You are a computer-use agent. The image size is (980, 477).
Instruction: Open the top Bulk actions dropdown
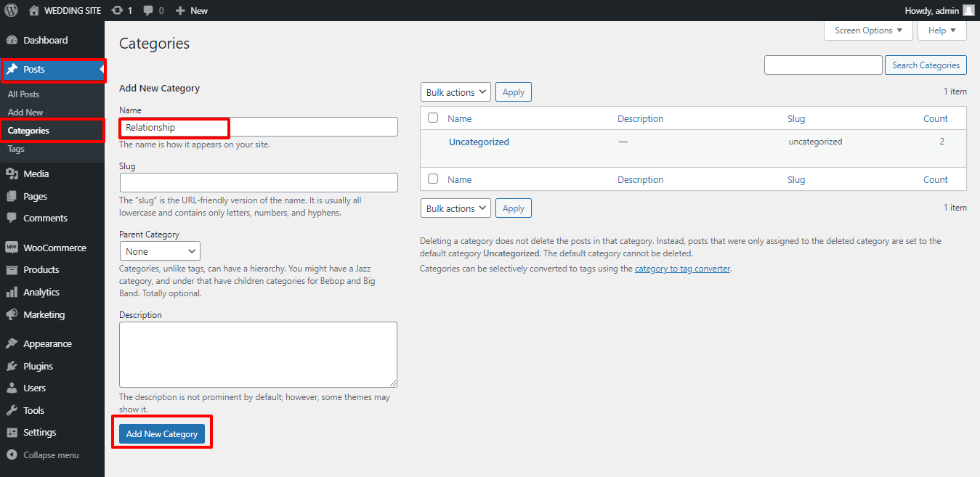pos(455,92)
